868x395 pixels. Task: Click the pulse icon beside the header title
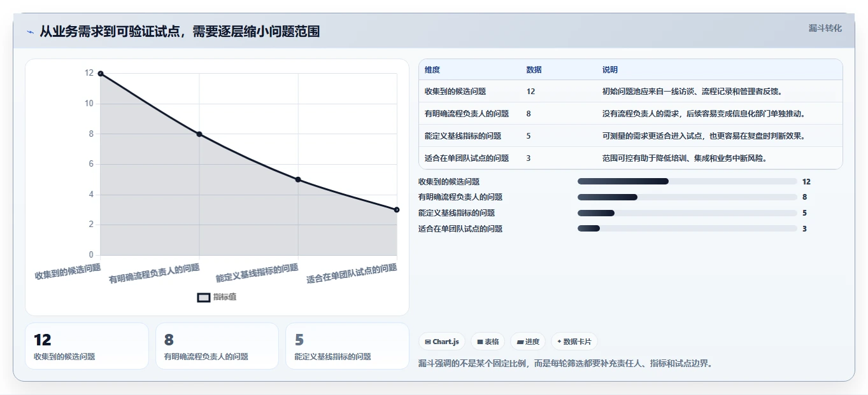(30, 32)
